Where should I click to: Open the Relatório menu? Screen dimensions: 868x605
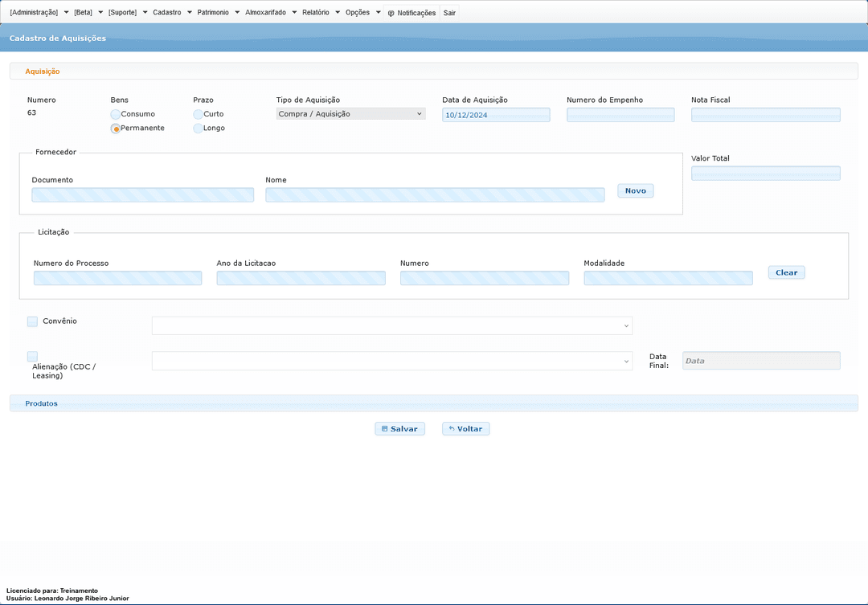316,12
